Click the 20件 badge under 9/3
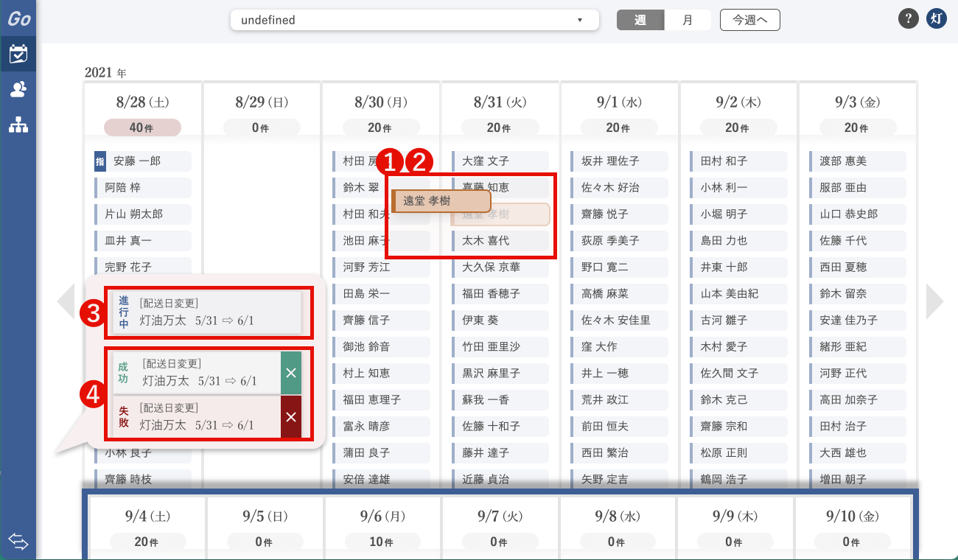 click(859, 127)
